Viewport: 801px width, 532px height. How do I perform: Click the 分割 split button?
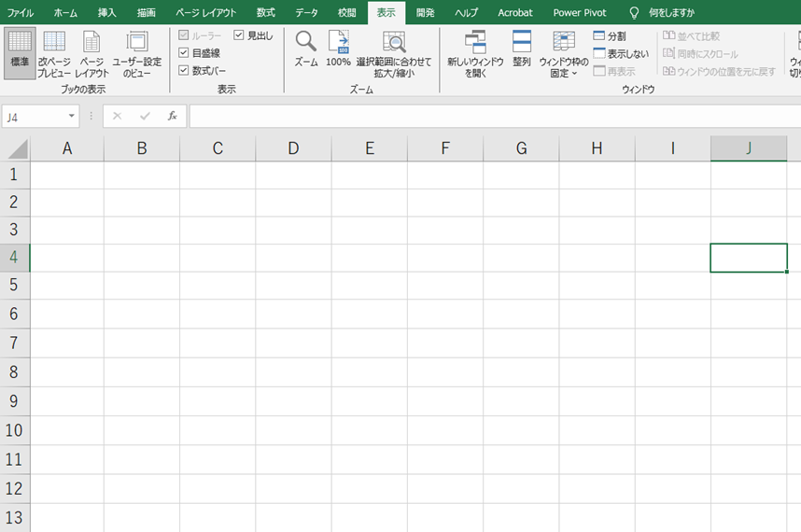(x=610, y=36)
